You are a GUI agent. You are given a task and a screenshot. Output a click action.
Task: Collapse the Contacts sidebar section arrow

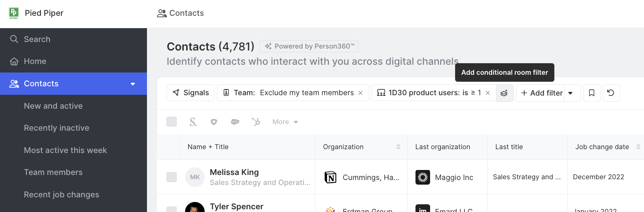pyautogui.click(x=133, y=84)
